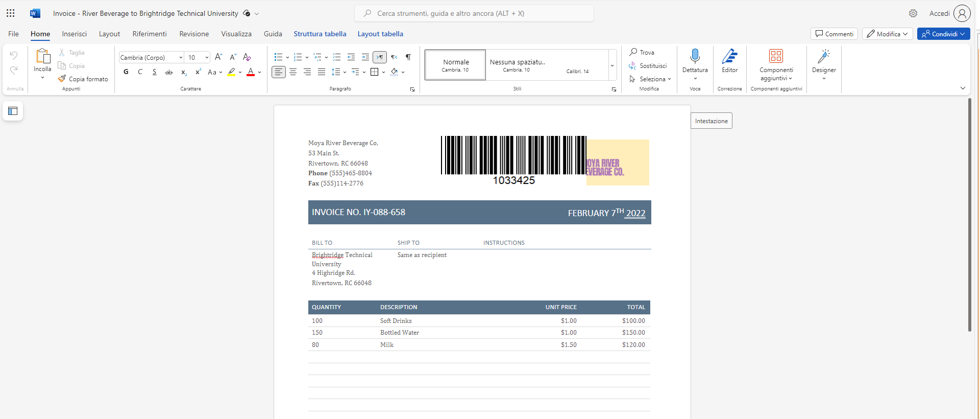Click the Incolla paste clipboard icon
Viewport: 980px width, 419px height.
(43, 56)
